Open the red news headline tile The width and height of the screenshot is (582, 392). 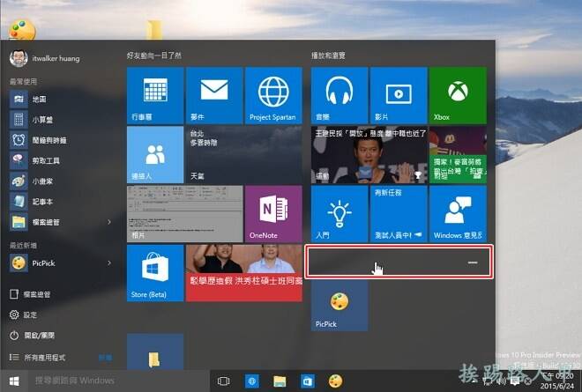[244, 273]
